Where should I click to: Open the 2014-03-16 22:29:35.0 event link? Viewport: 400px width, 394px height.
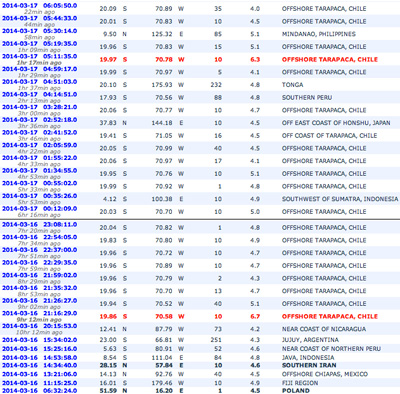(40, 262)
